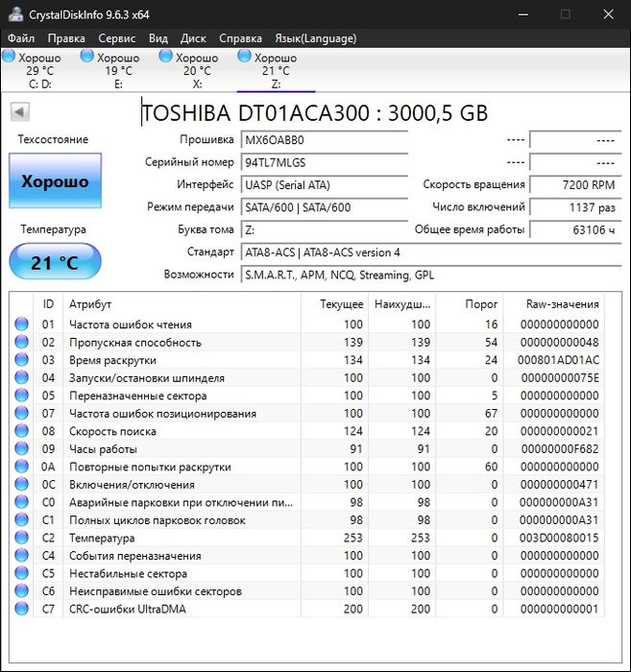The width and height of the screenshot is (631, 672).
Task: Switch to the C: D: disk tab
Action: [x=40, y=70]
